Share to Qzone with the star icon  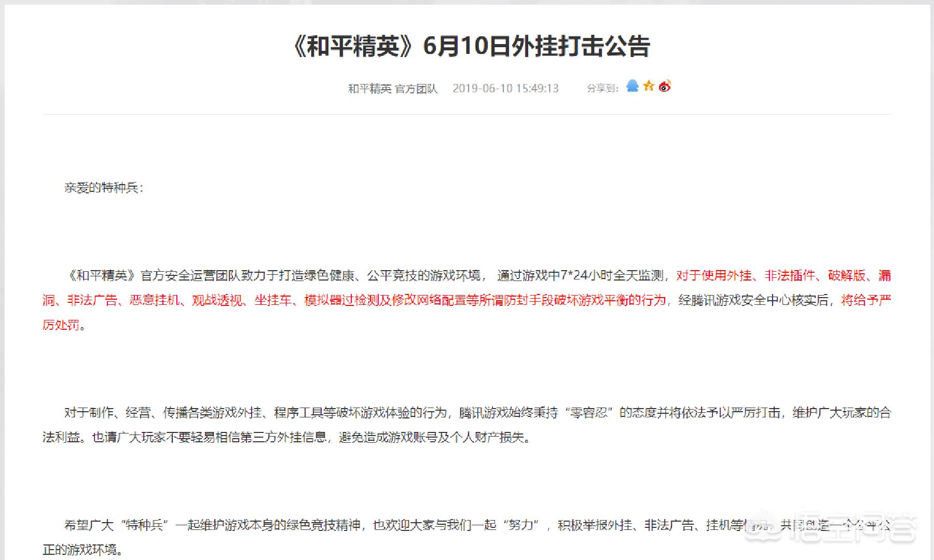[x=649, y=86]
